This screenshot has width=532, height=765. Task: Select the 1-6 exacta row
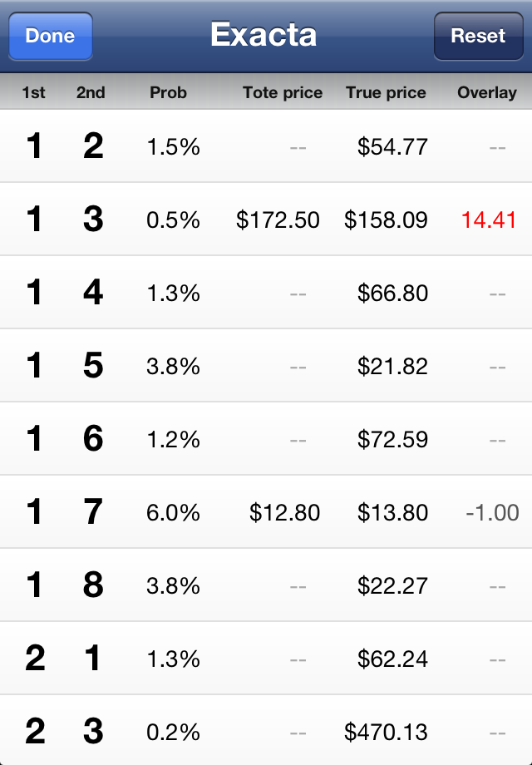266,439
